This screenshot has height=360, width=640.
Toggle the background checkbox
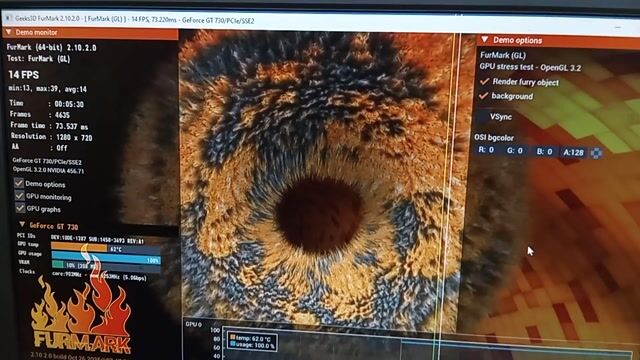(483, 96)
